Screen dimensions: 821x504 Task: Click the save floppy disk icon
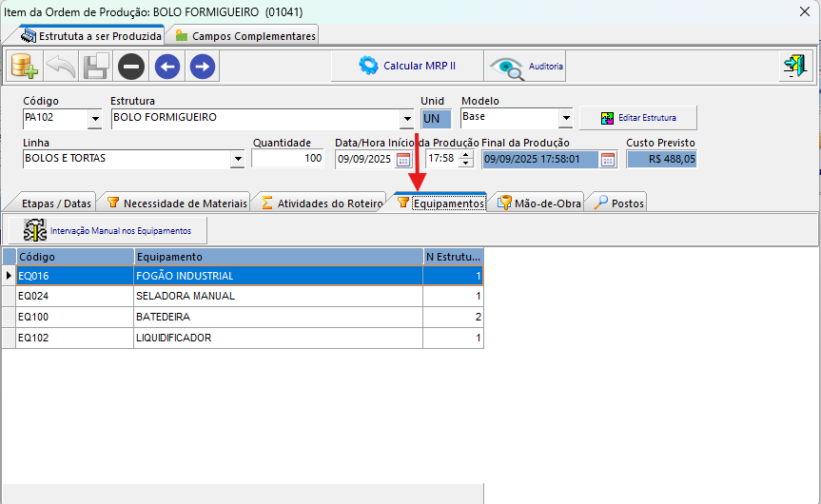(x=95, y=67)
